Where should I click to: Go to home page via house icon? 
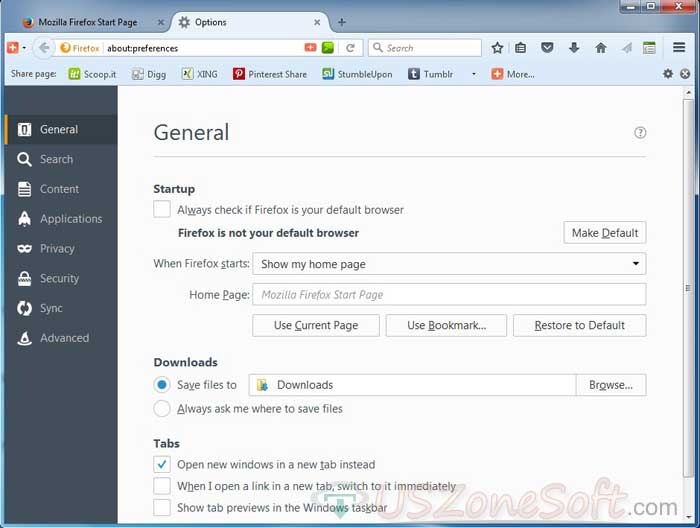pyautogui.click(x=601, y=48)
